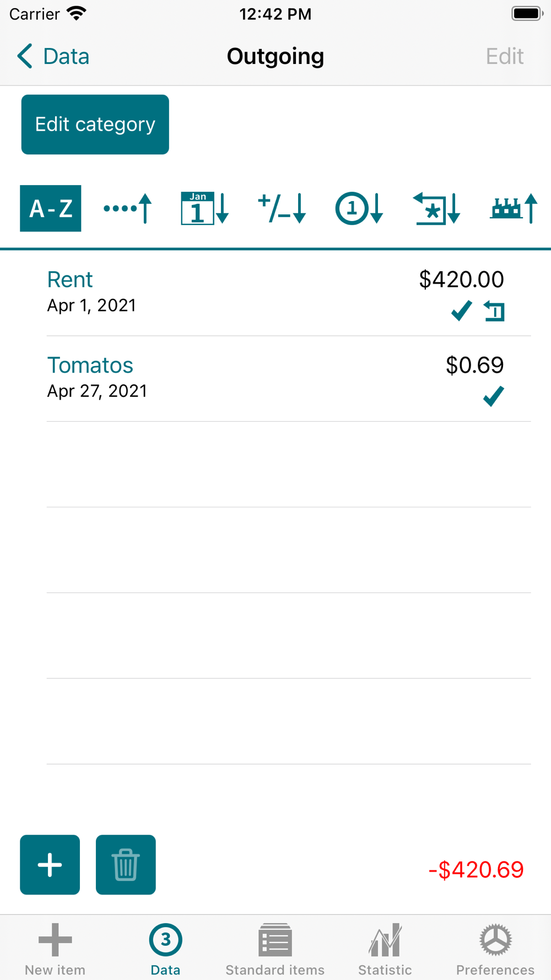551x980 pixels.
Task: Go back to Data screen
Action: (53, 56)
